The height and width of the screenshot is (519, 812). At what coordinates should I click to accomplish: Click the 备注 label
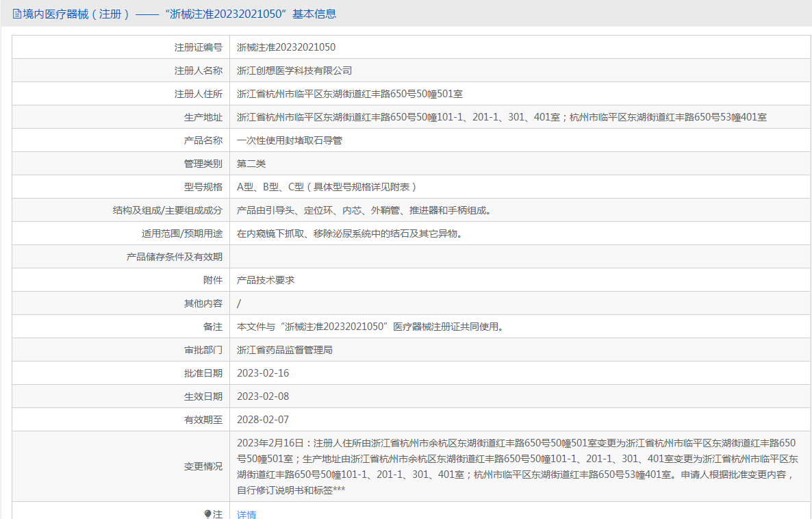point(213,327)
